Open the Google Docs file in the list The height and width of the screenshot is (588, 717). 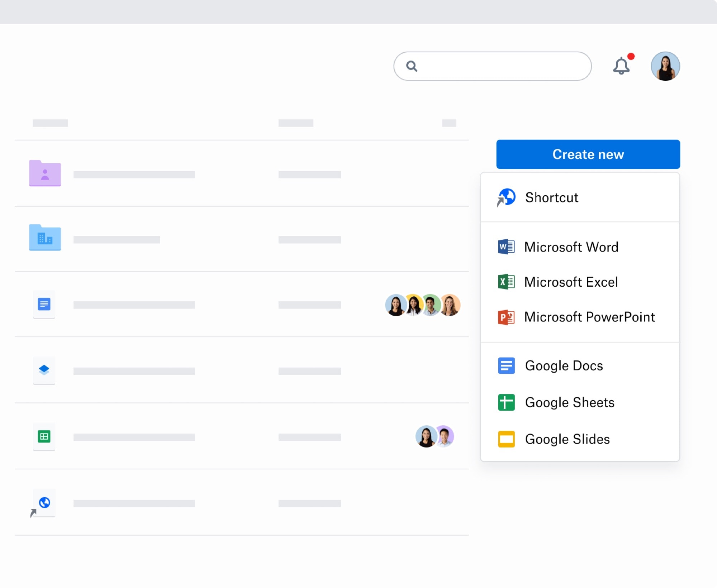coord(44,305)
